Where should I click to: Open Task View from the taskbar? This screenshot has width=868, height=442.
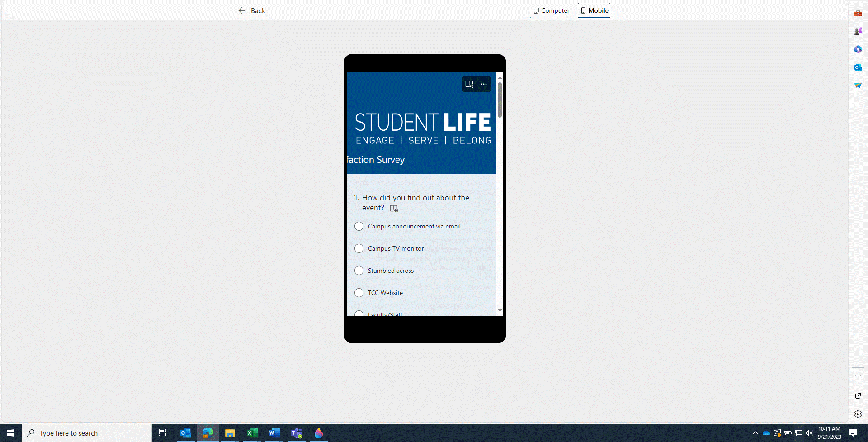coord(163,433)
